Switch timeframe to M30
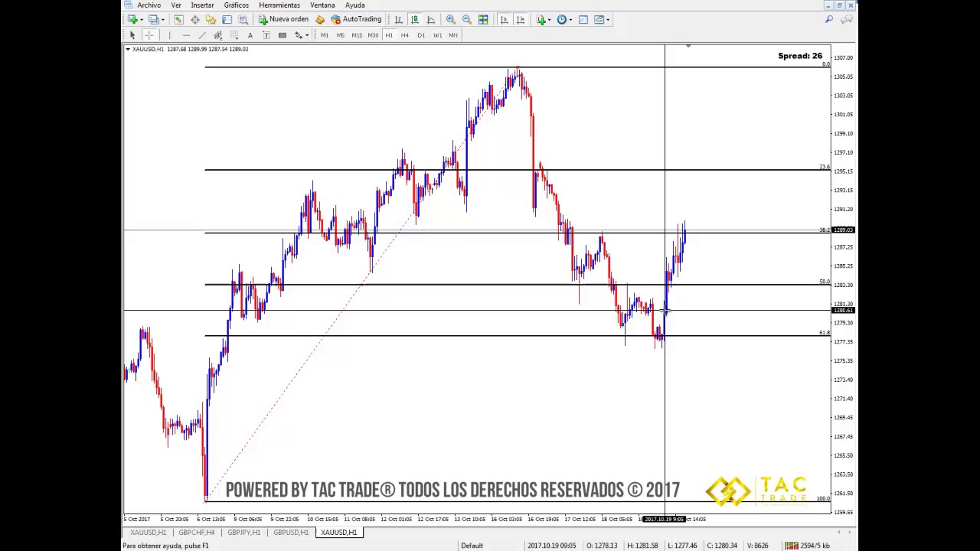 pyautogui.click(x=373, y=35)
